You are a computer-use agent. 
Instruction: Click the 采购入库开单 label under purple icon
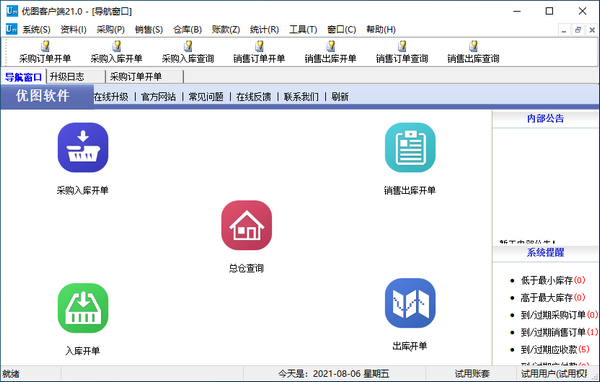coord(83,190)
